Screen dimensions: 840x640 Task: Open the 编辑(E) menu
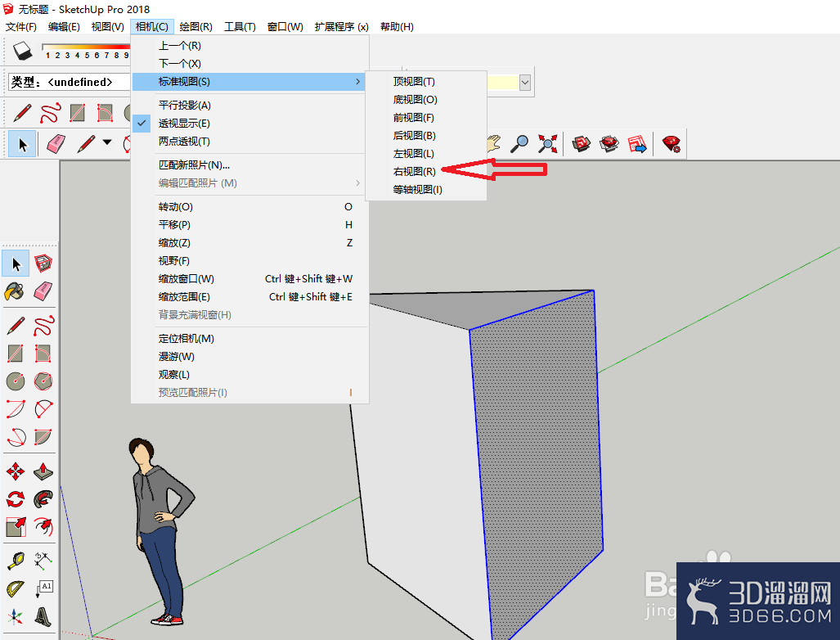64,26
